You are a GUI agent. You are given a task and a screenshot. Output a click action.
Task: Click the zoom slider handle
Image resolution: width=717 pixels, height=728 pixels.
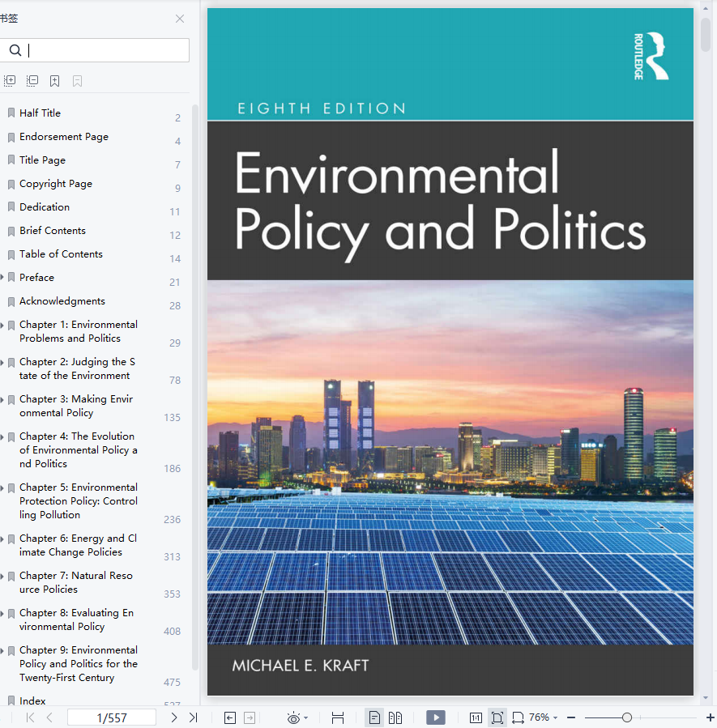click(627, 717)
